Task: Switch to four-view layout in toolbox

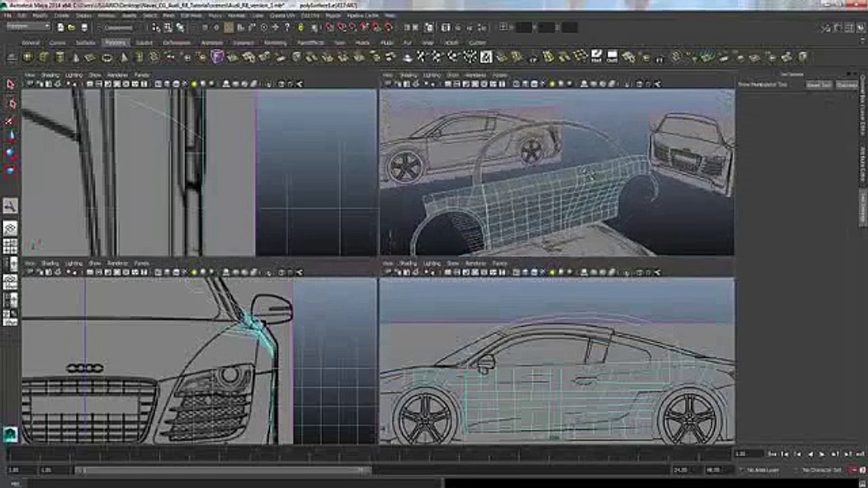Action: point(10,247)
